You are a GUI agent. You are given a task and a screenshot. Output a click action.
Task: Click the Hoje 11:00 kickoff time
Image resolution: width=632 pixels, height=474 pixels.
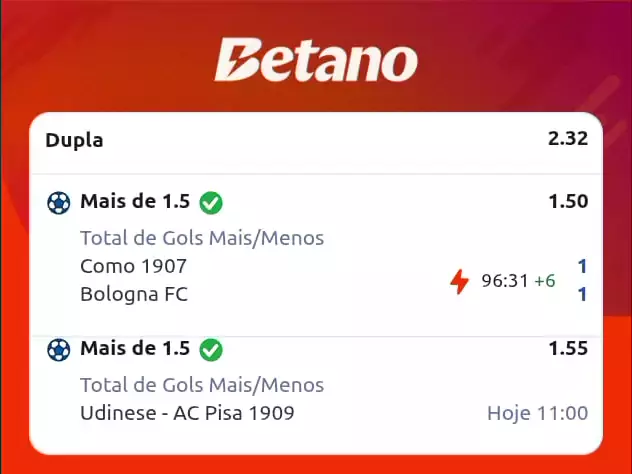tap(537, 413)
